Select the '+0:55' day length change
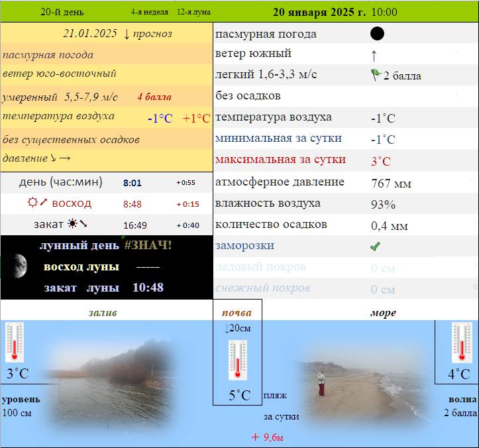The image size is (479, 448). [186, 183]
